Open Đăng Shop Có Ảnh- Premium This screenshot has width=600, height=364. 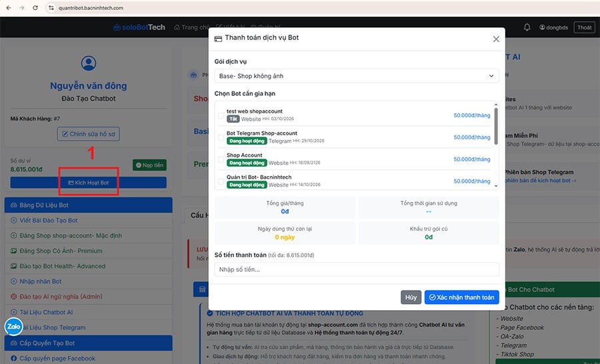[x=89, y=251]
